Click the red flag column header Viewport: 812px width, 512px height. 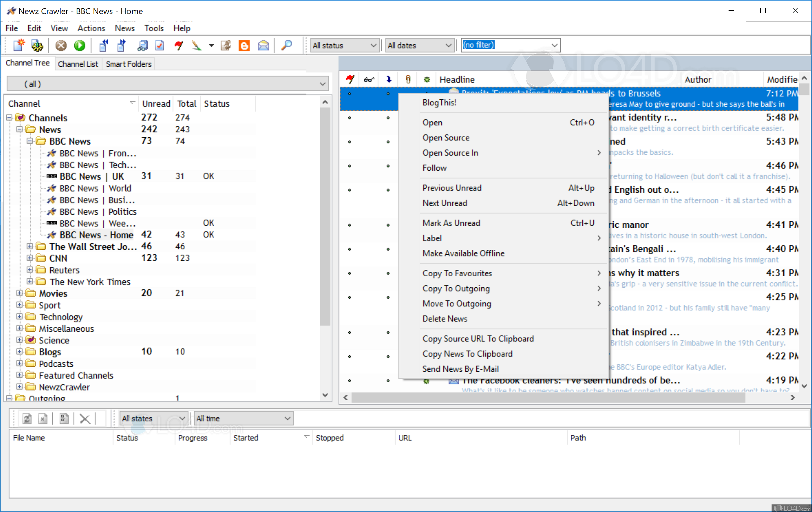click(350, 80)
